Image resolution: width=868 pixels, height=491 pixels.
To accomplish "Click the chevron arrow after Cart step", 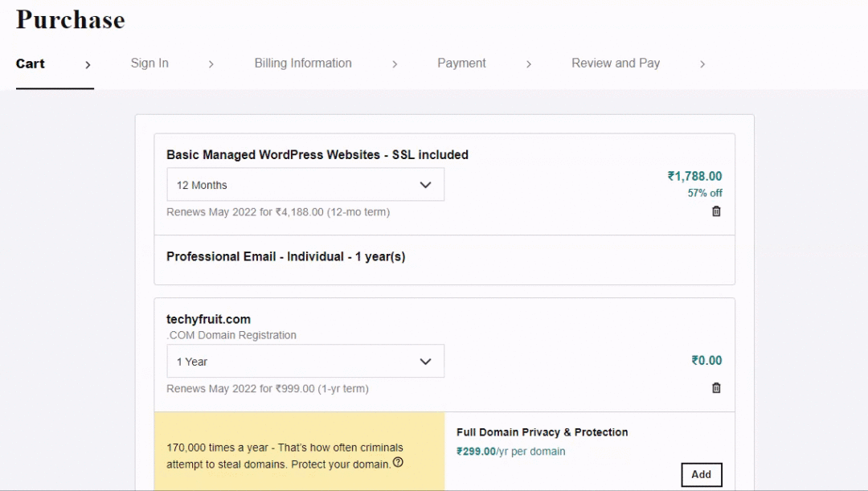I will pyautogui.click(x=88, y=65).
